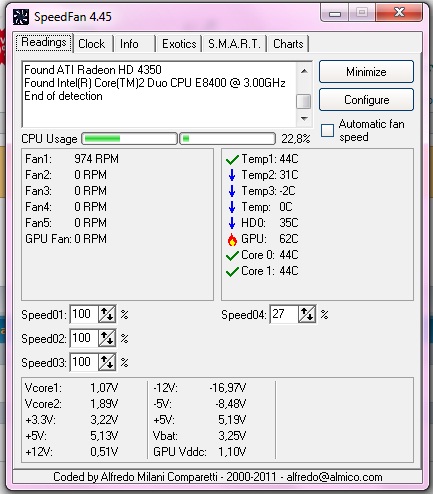This screenshot has height=495, width=433.
Task: Select the Readings tab
Action: coord(44,43)
